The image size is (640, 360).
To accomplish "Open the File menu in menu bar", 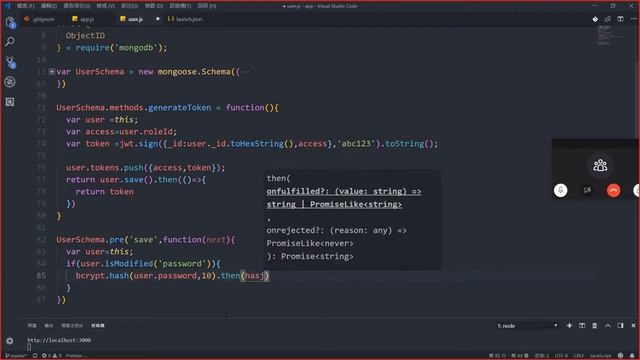I will click(x=25, y=6).
